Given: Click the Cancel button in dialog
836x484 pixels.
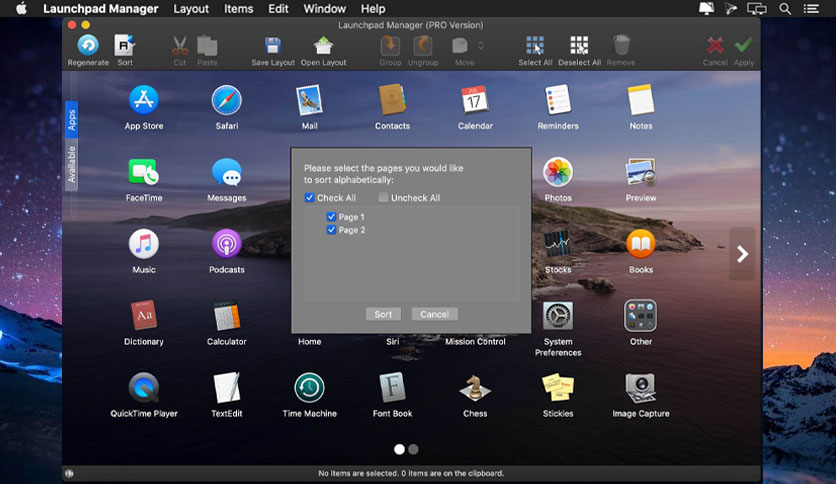Looking at the screenshot, I should tap(435, 314).
